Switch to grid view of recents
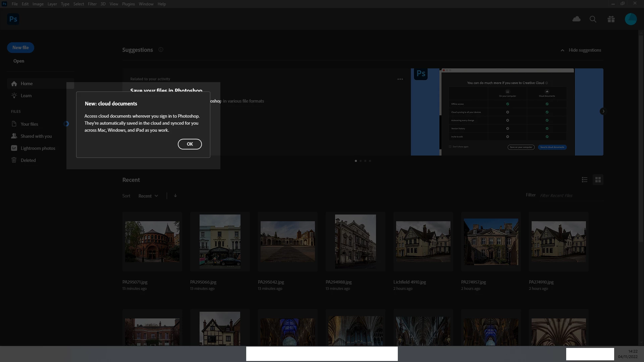The width and height of the screenshot is (644, 362). [x=598, y=180]
